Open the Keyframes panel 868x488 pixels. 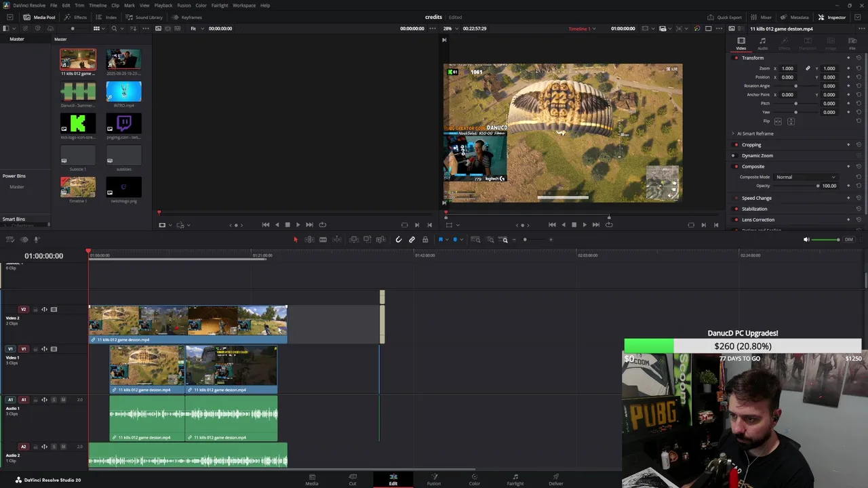(x=187, y=18)
